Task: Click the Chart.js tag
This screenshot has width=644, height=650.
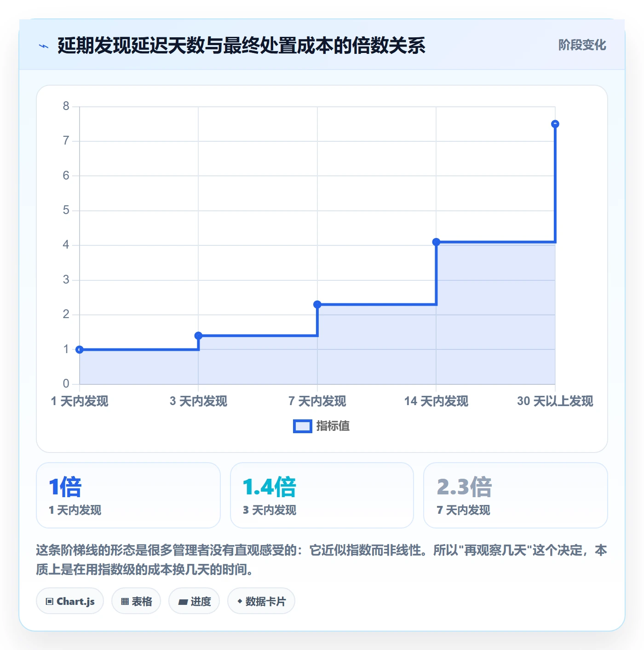Action: click(x=70, y=601)
